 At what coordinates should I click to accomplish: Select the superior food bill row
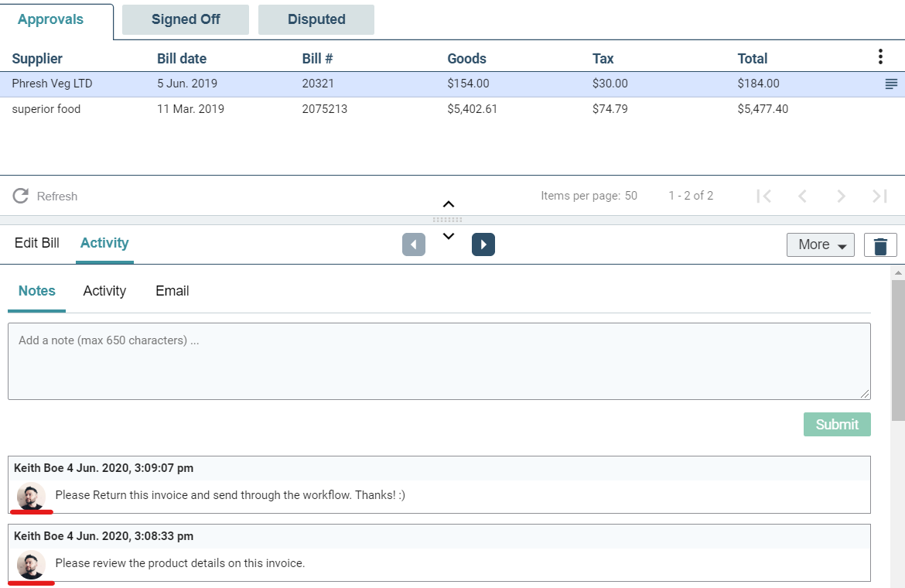[x=452, y=109]
